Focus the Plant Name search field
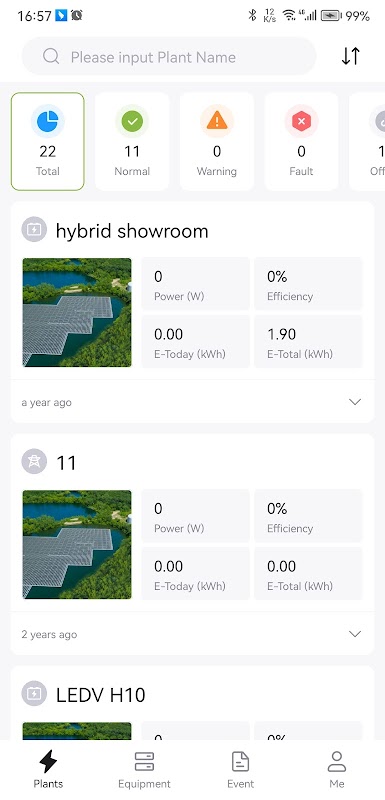 click(x=169, y=56)
